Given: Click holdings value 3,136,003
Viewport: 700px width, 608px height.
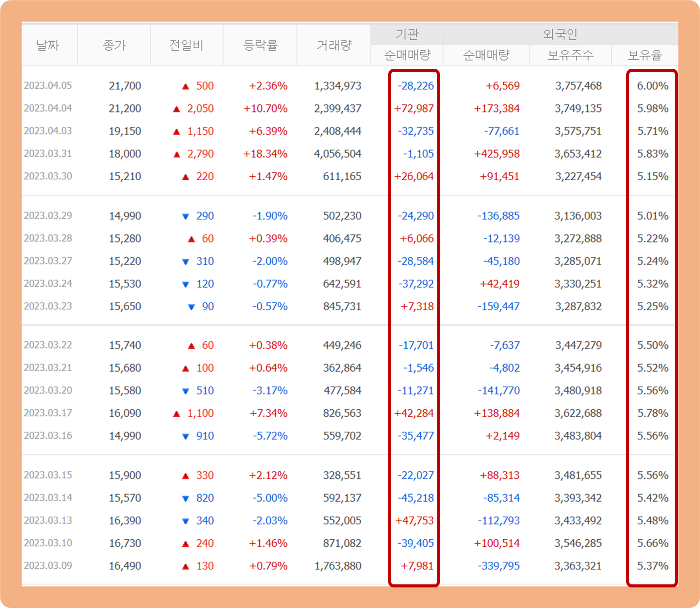Looking at the screenshot, I should 578,216.
